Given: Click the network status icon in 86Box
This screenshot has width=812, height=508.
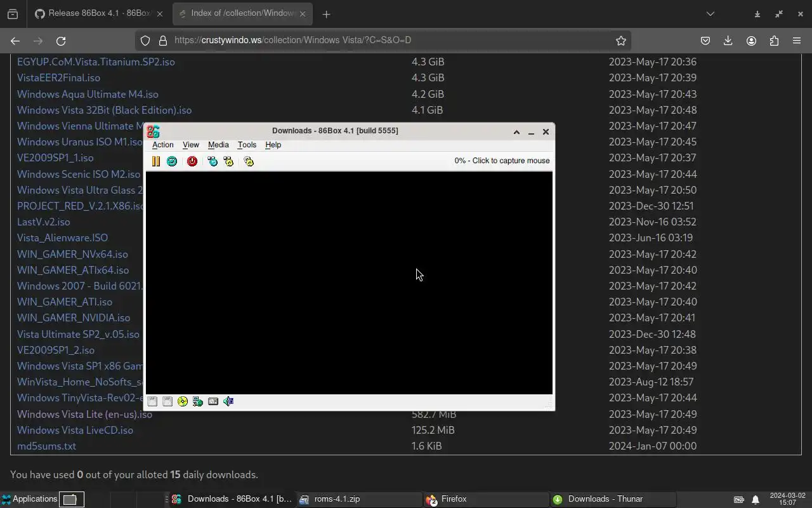Looking at the screenshot, I should [x=198, y=401].
